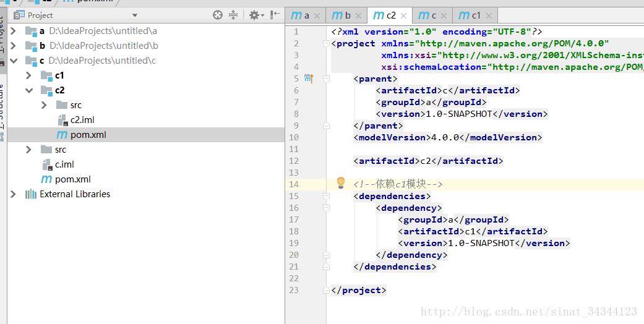
Task: Click Maven icon of module c pom.xml
Action: pos(46,179)
